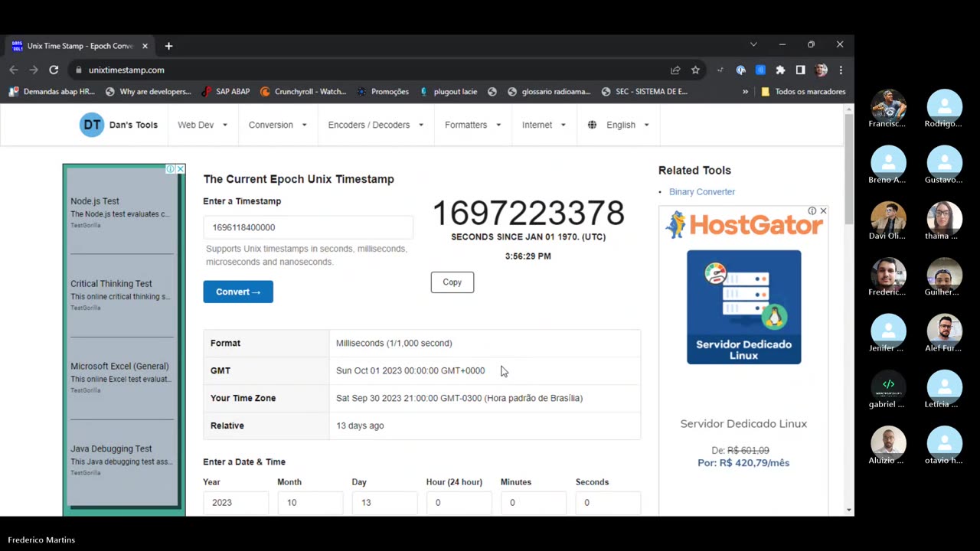Click the browser back arrow
This screenshot has width=980, height=551.
(14, 70)
